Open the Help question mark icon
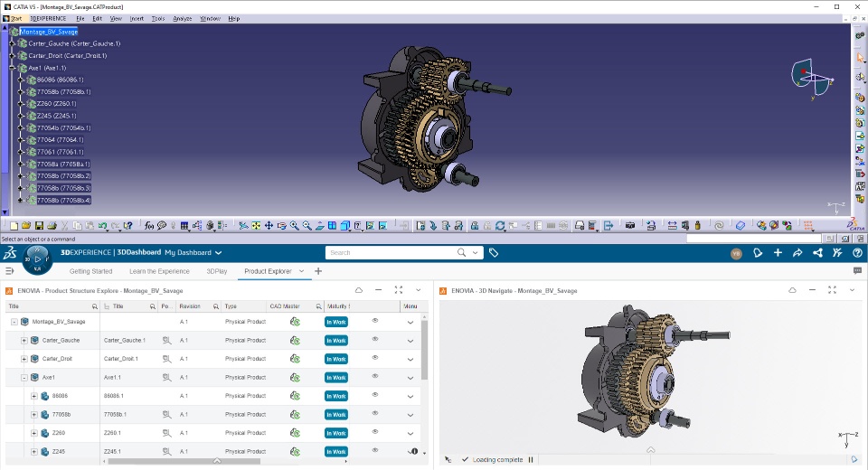 coord(857,252)
